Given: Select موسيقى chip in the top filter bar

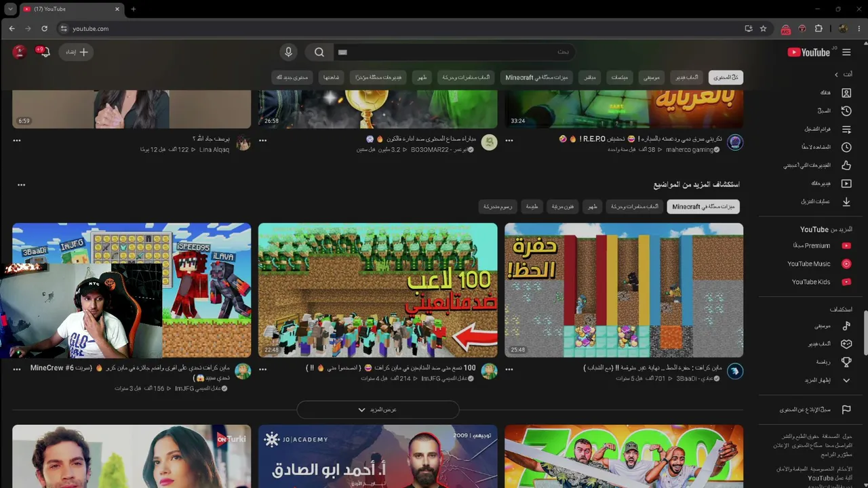Looking at the screenshot, I should pyautogui.click(x=651, y=77).
